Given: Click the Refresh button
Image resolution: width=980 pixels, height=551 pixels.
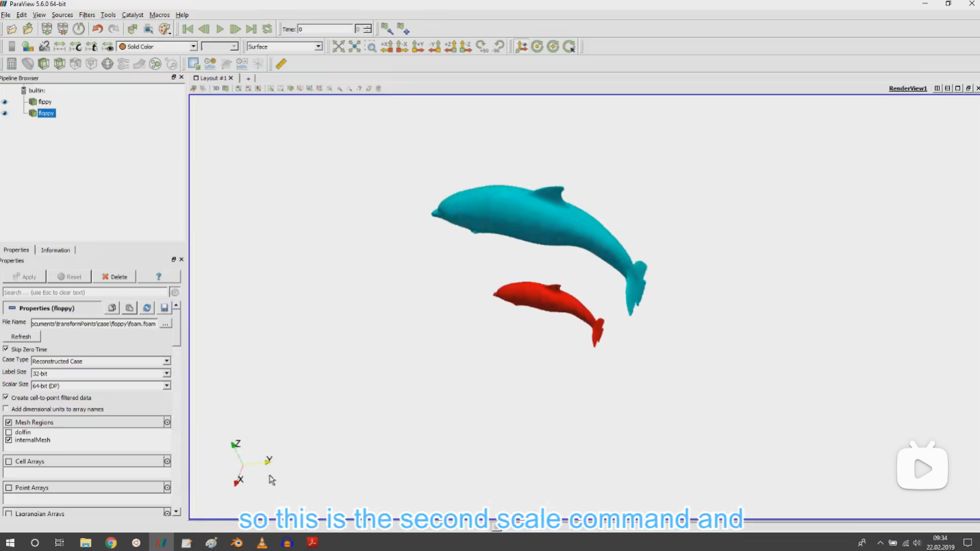Looking at the screenshot, I should (21, 337).
